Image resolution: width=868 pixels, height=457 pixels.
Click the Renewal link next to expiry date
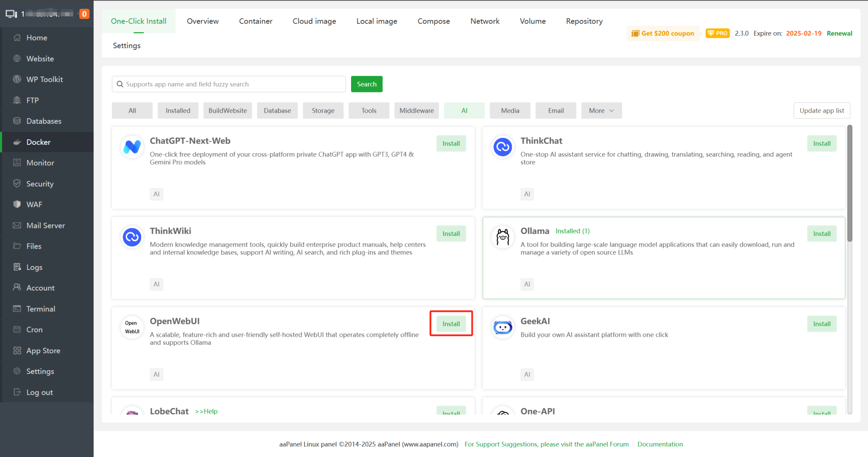click(839, 33)
